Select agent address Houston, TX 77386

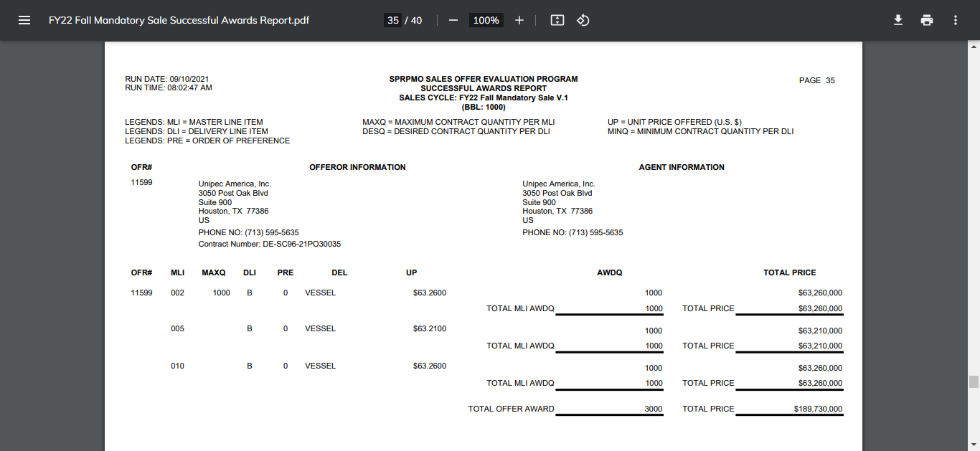tap(557, 211)
